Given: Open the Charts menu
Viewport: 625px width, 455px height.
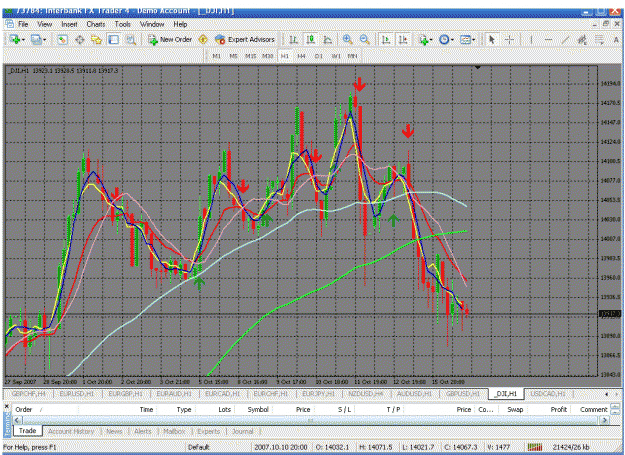Looking at the screenshot, I should click(x=96, y=24).
